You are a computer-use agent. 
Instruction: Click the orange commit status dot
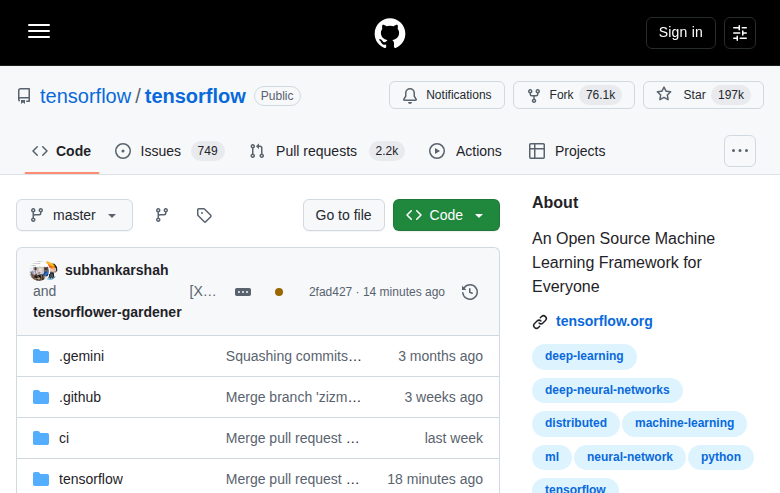coord(279,292)
